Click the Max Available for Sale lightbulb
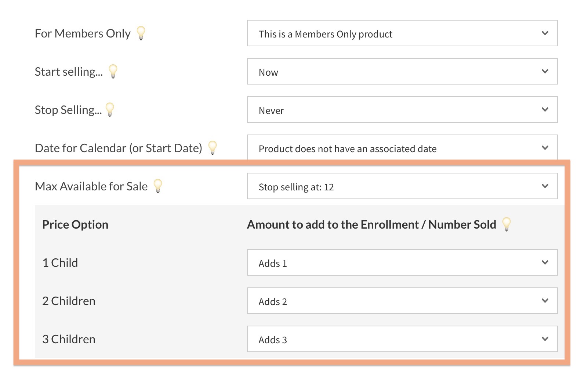This screenshot has height=369, width=588. pos(158,186)
